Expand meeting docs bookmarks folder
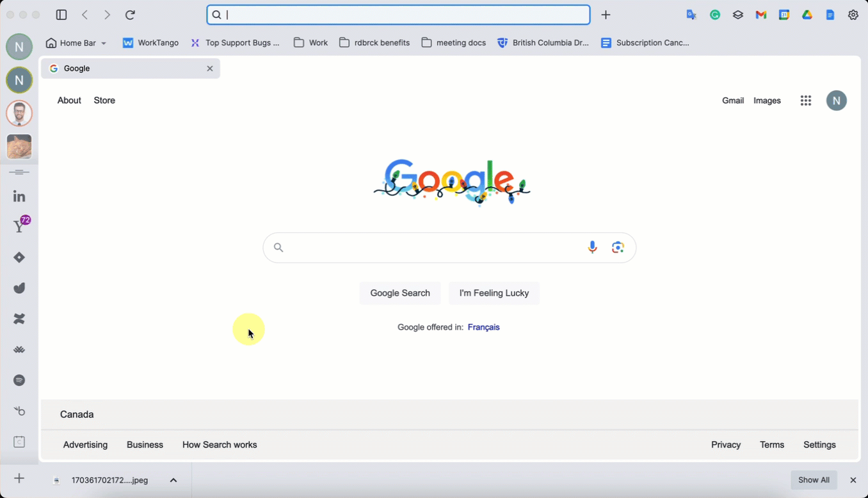868x498 pixels. click(x=454, y=43)
